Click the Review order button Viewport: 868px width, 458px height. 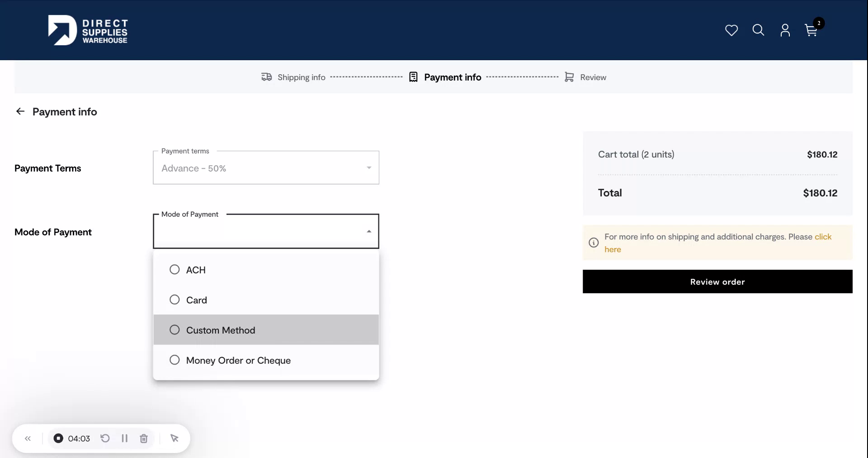pos(717,281)
